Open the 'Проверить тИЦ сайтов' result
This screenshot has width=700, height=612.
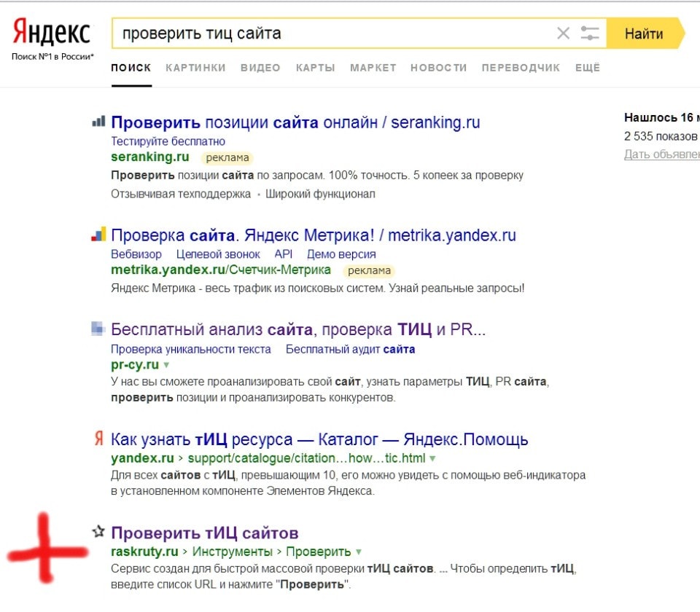204,533
